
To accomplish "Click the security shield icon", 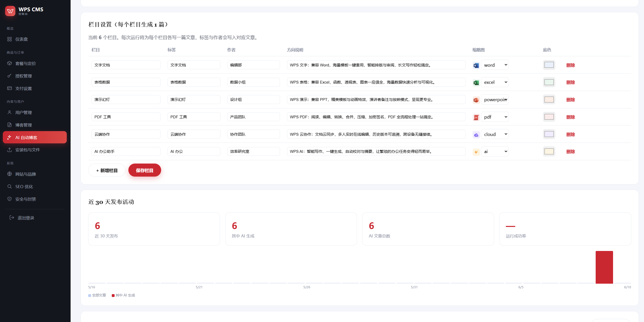I will coord(9,199).
